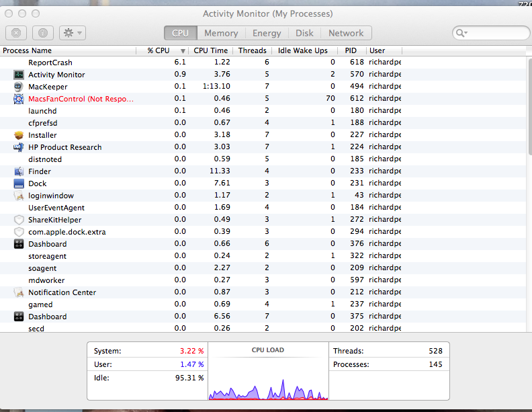Click the window zoom green button
The width and height of the screenshot is (532, 412).
coord(36,13)
